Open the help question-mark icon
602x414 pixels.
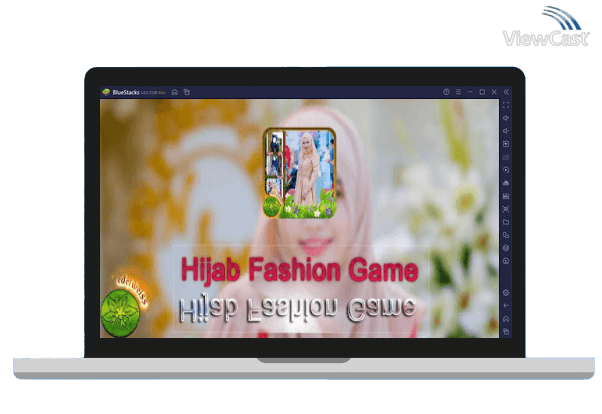446,92
